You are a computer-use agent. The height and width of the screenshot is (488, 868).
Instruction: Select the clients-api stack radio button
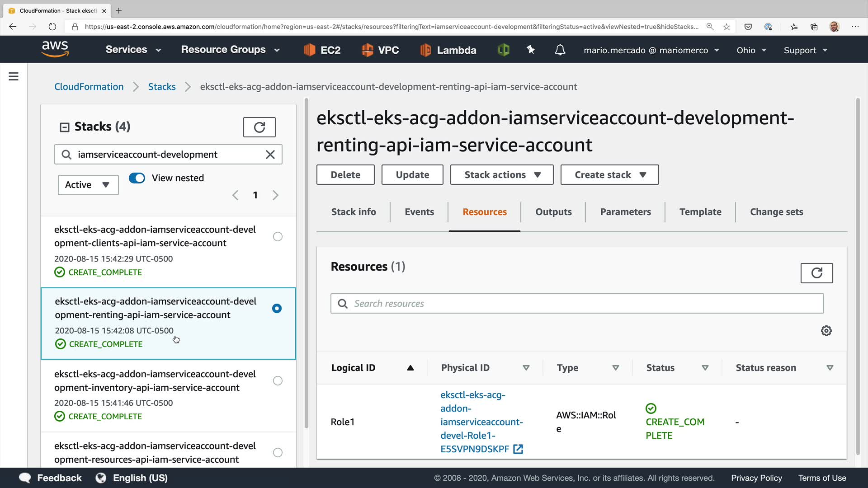tap(278, 237)
